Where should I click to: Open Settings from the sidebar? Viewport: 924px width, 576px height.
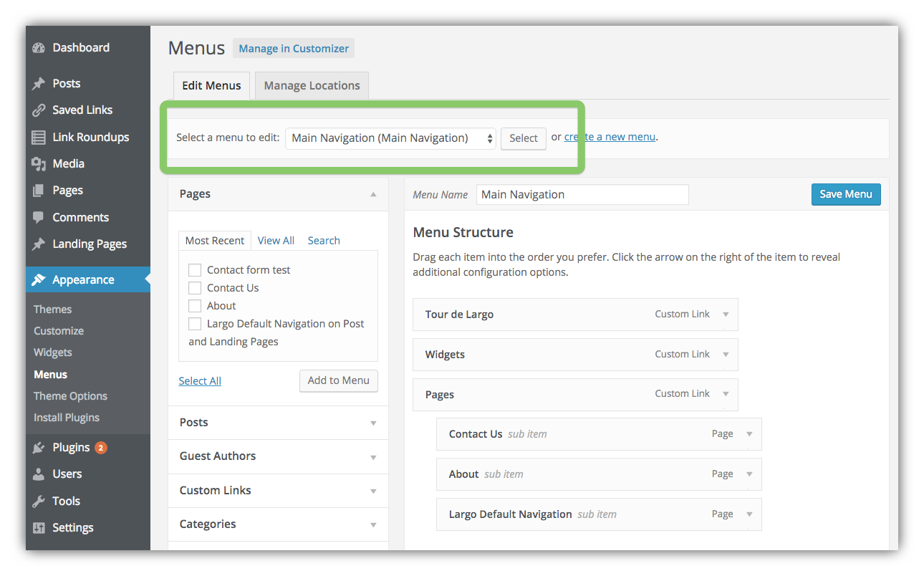73,528
